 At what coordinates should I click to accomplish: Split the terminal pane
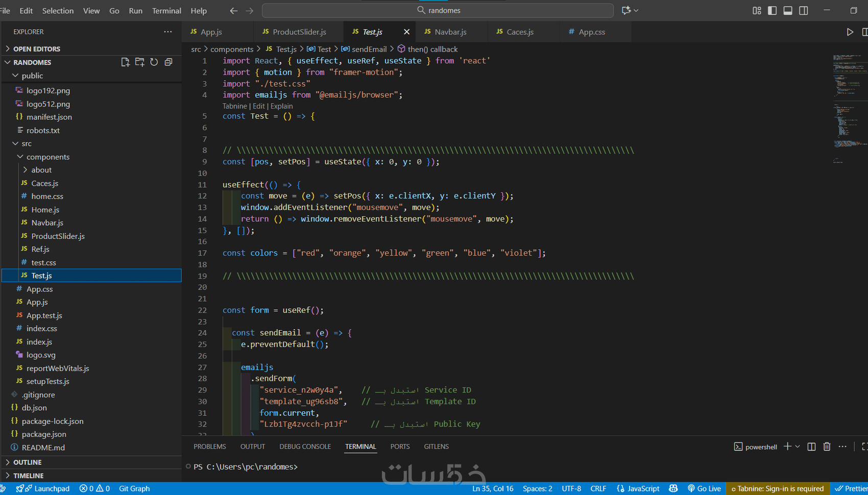point(811,447)
